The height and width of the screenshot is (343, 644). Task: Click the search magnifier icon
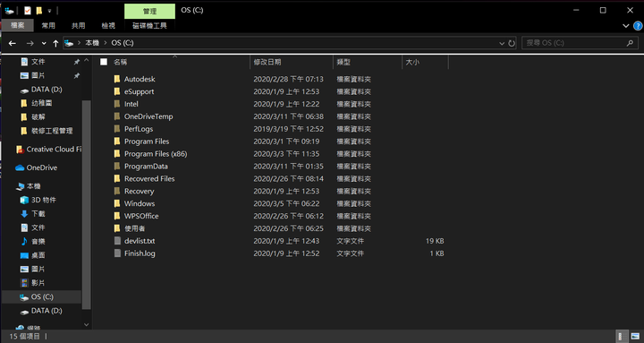(630, 43)
